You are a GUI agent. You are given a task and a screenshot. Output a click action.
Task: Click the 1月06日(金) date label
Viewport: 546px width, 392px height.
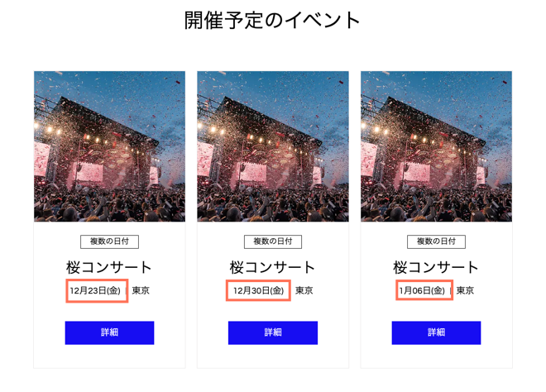[x=423, y=290]
